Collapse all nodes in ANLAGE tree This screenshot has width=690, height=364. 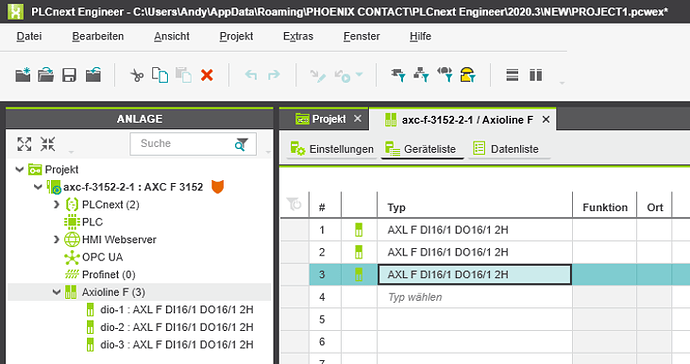[48, 144]
